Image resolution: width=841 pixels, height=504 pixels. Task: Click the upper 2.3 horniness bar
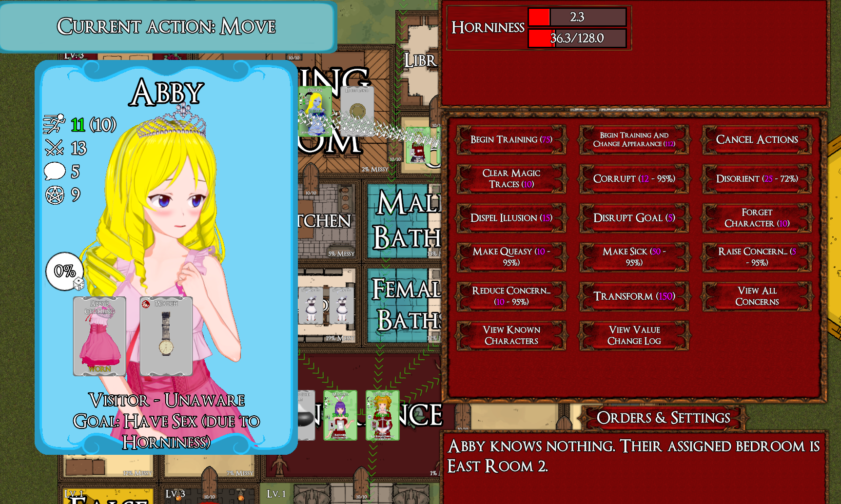coord(577,17)
